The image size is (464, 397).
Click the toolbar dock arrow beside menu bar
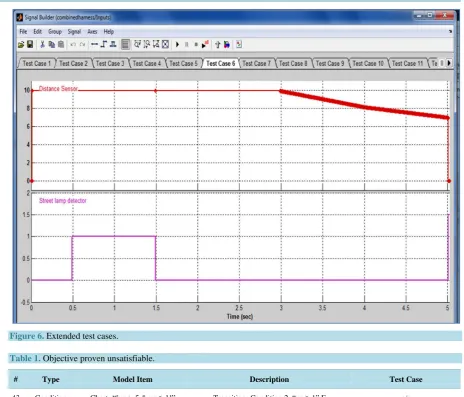(450, 31)
